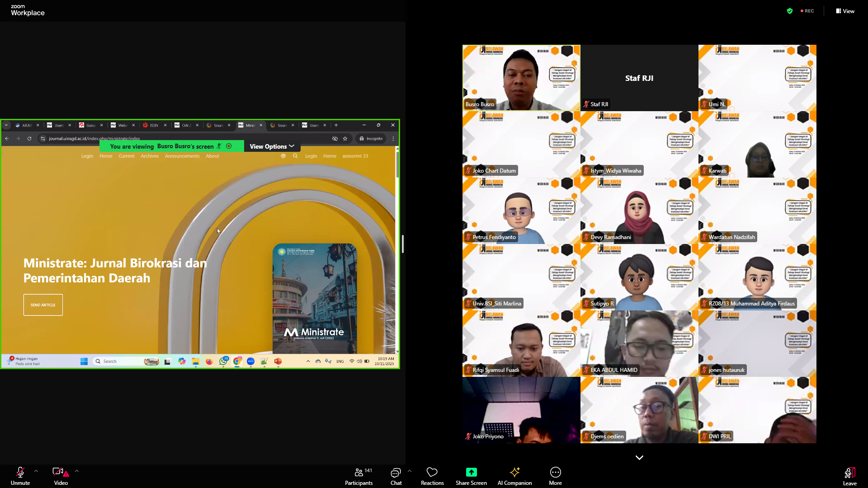Image resolution: width=868 pixels, height=488 pixels.
Task: Click the green Share Screen icon
Action: tap(471, 472)
